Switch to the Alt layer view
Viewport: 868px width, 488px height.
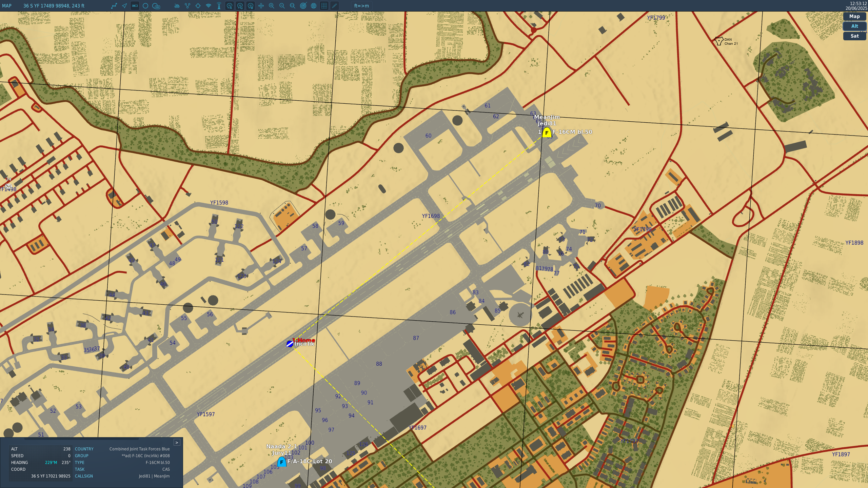coord(854,26)
